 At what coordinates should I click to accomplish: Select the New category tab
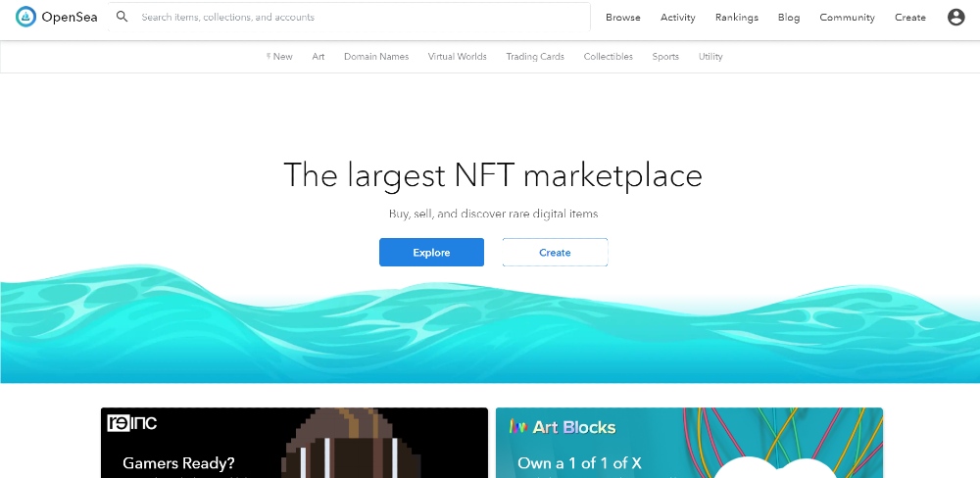point(279,56)
